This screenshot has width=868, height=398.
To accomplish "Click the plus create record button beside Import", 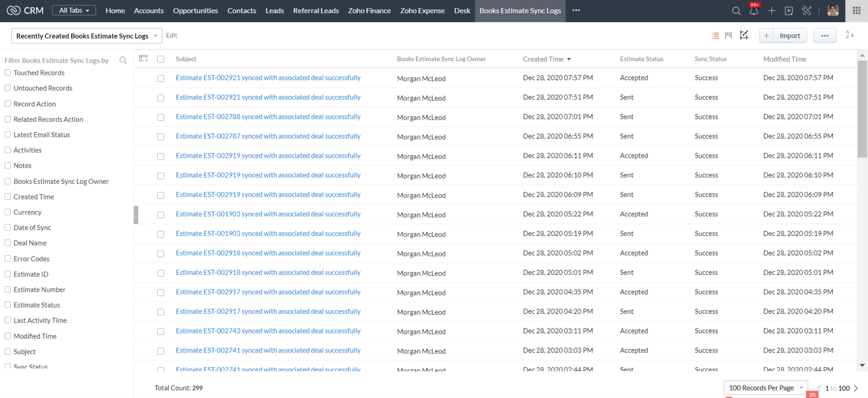I will click(766, 36).
